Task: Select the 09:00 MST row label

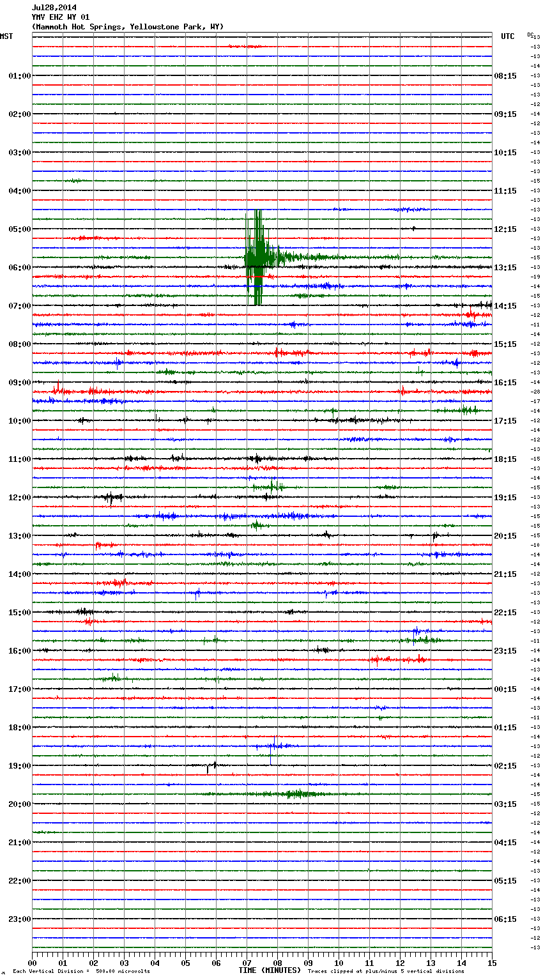Action: coord(20,383)
